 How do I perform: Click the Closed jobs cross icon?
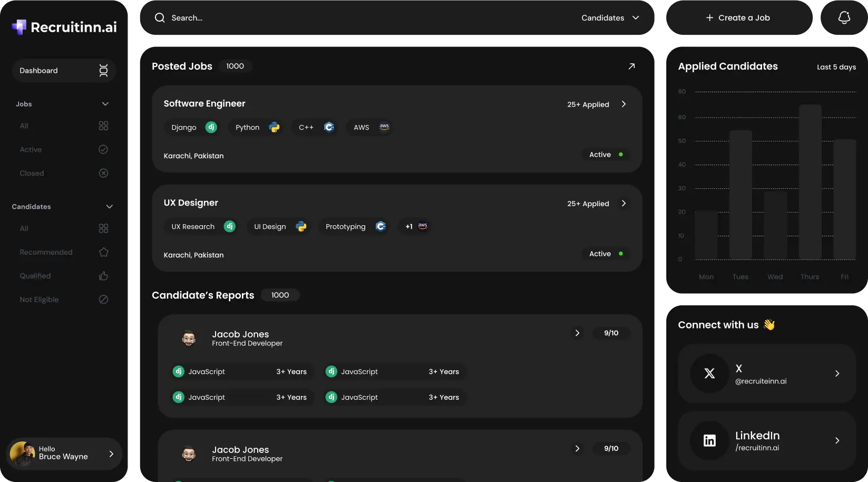tap(103, 173)
